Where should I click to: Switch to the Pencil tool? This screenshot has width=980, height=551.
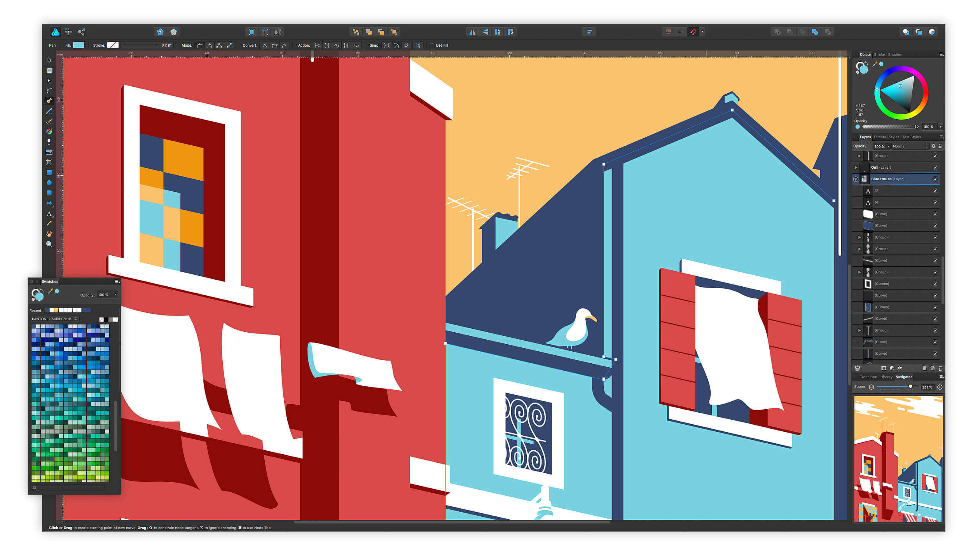pyautogui.click(x=49, y=111)
